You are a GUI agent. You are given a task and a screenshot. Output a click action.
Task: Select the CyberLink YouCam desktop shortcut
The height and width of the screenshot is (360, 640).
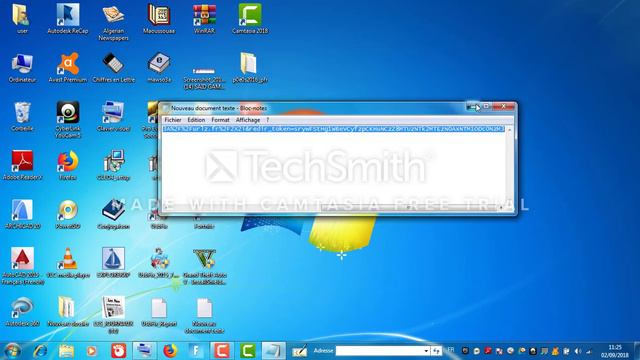(67, 120)
